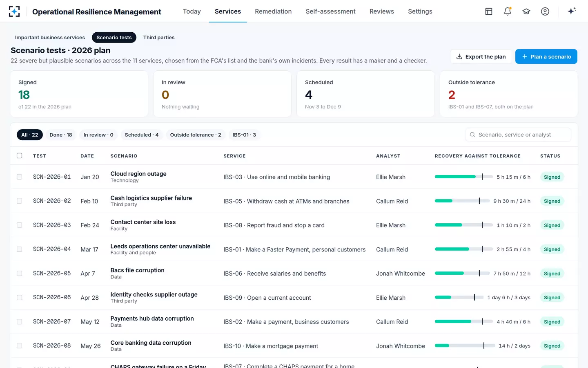The image size is (588, 368).
Task: Filter table by Scheduled · 4
Action: pyautogui.click(x=142, y=135)
